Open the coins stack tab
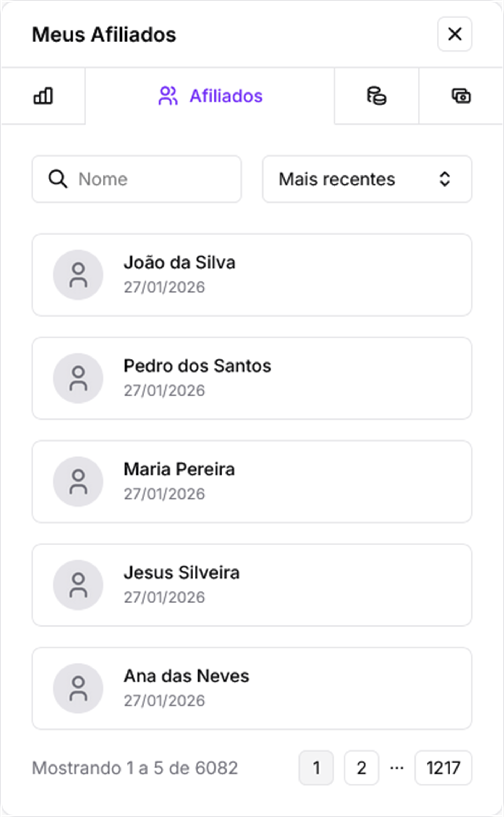The width and height of the screenshot is (504, 817). click(x=377, y=96)
